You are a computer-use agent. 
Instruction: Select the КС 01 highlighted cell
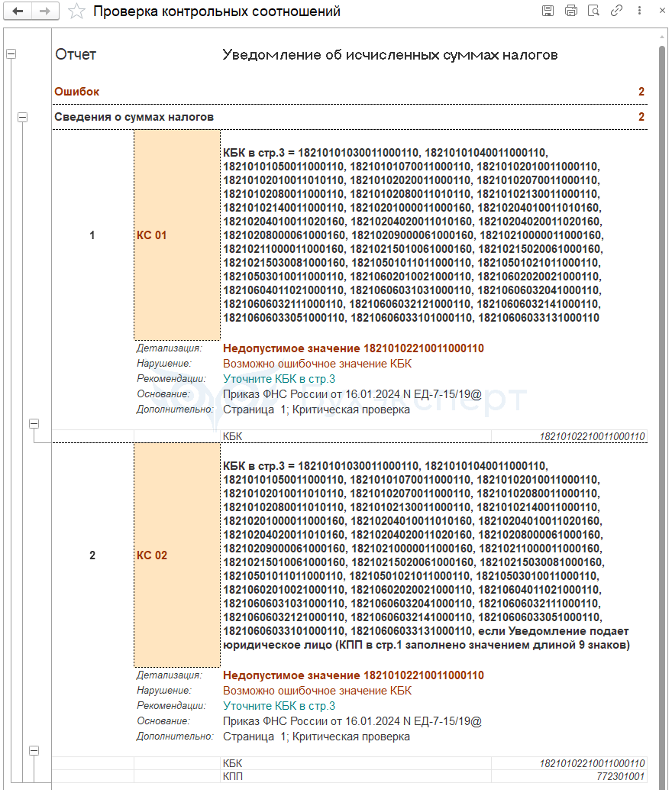point(177,235)
